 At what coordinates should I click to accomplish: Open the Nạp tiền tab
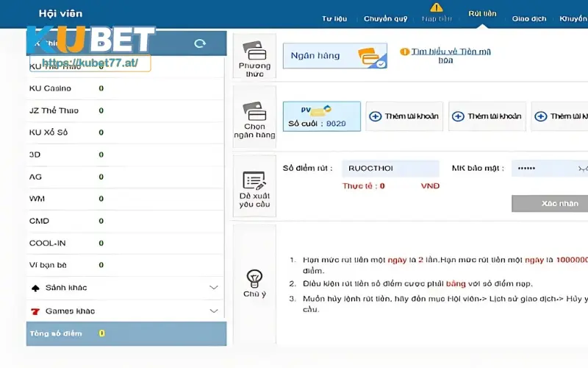pyautogui.click(x=437, y=18)
